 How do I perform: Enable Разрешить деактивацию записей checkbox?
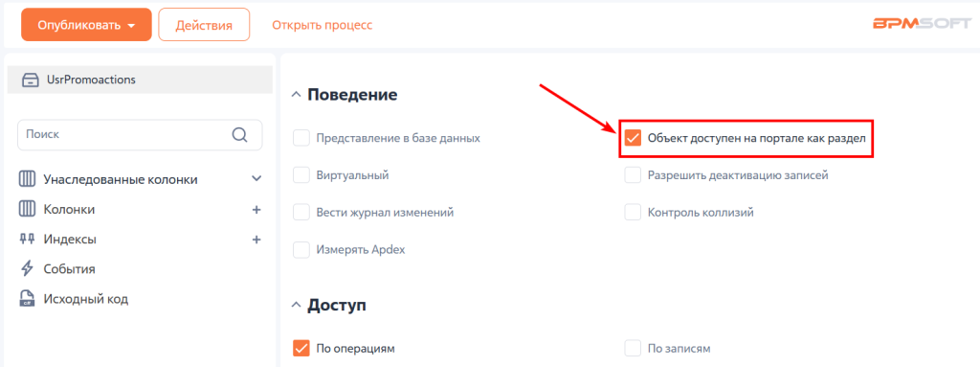634,175
